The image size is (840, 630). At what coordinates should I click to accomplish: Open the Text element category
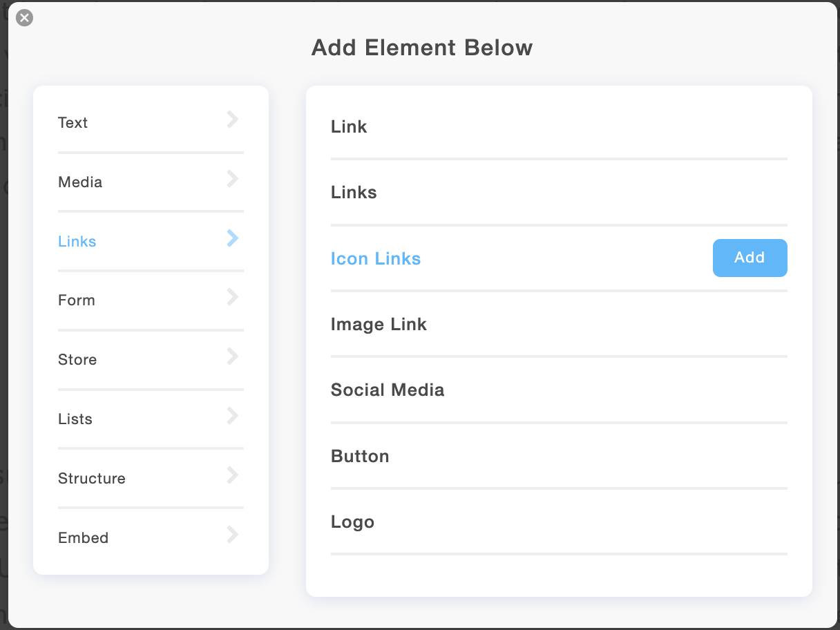click(x=73, y=122)
